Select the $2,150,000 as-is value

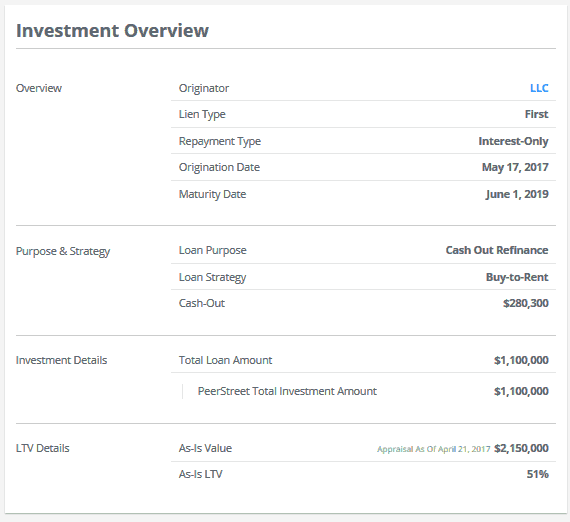click(521, 448)
